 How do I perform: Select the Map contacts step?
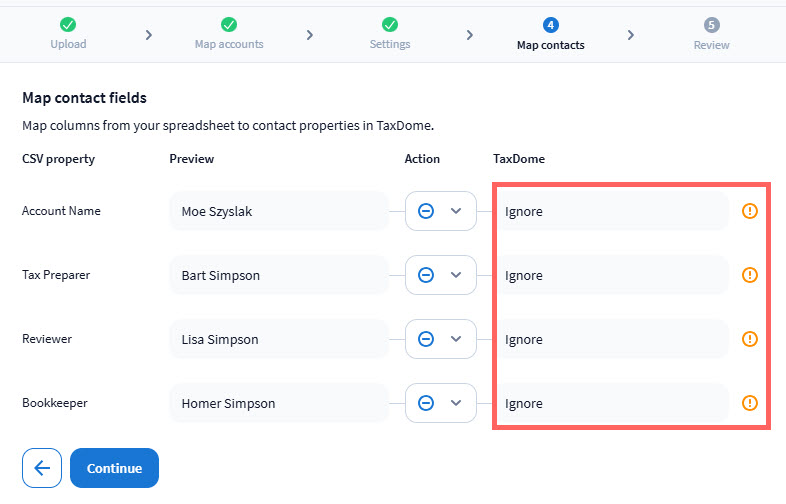point(550,45)
